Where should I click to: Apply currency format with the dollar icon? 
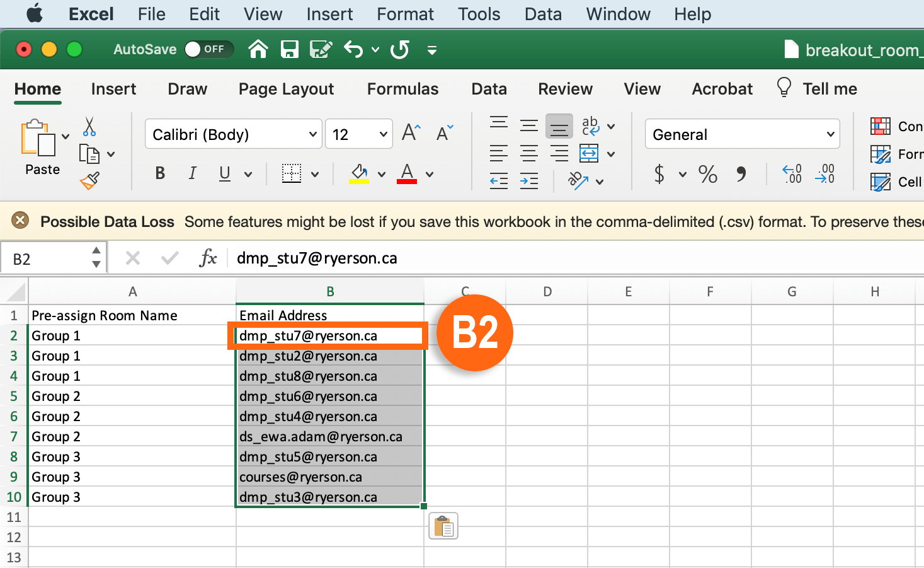point(659,173)
